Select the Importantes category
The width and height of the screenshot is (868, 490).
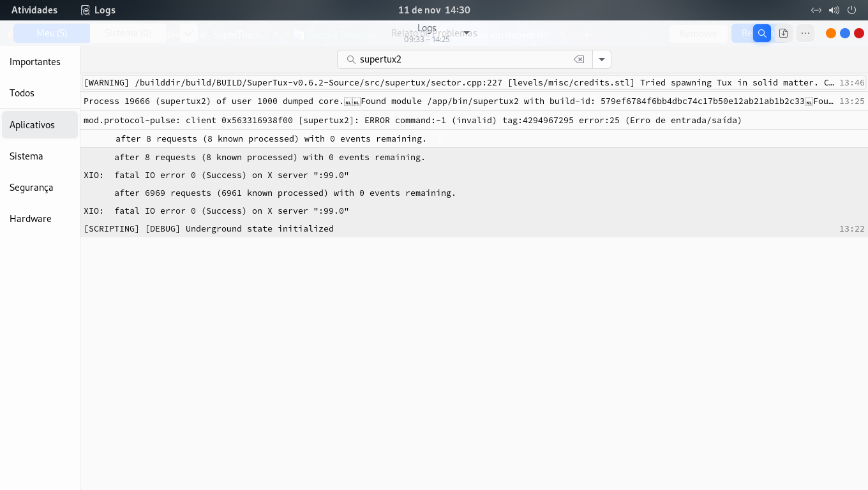40,62
